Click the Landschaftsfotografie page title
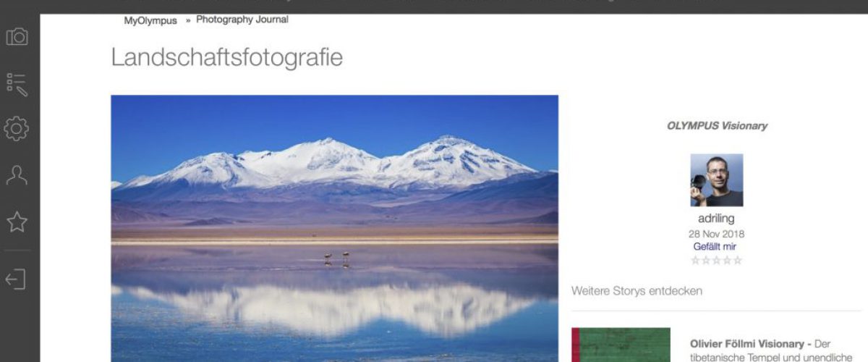The height and width of the screenshot is (362, 868). point(226,58)
